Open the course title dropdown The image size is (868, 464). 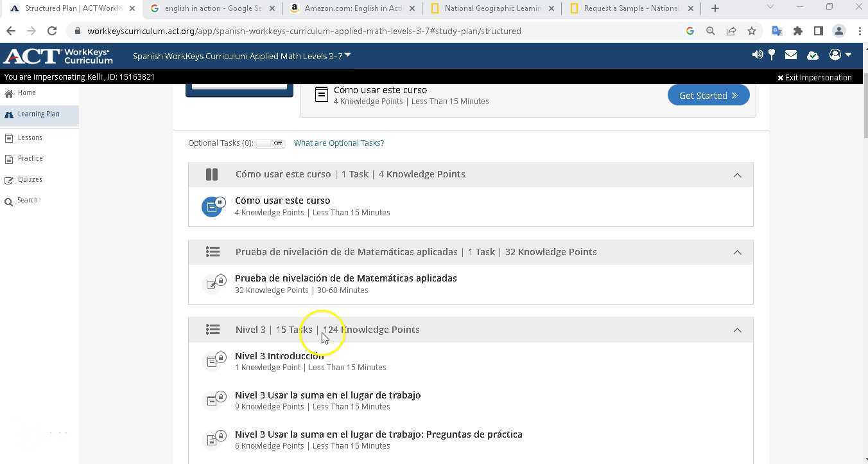[x=347, y=55]
